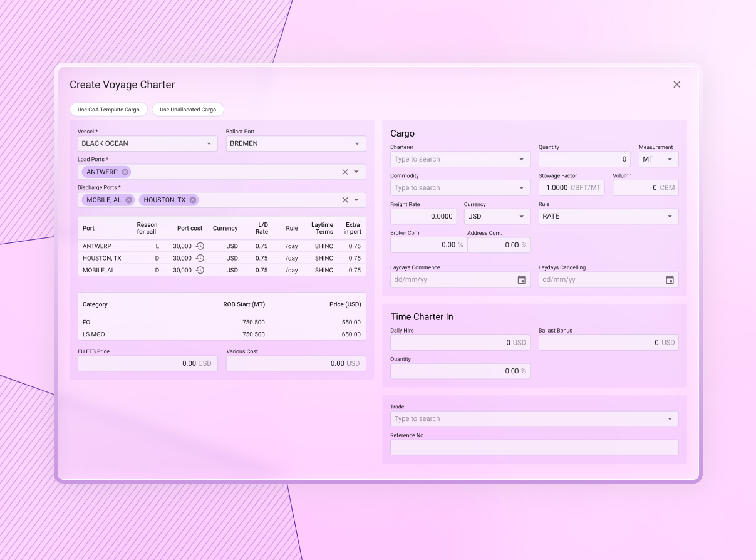Edit the Ballast Bonus field
This screenshot has height=560, width=756.
pyautogui.click(x=608, y=343)
